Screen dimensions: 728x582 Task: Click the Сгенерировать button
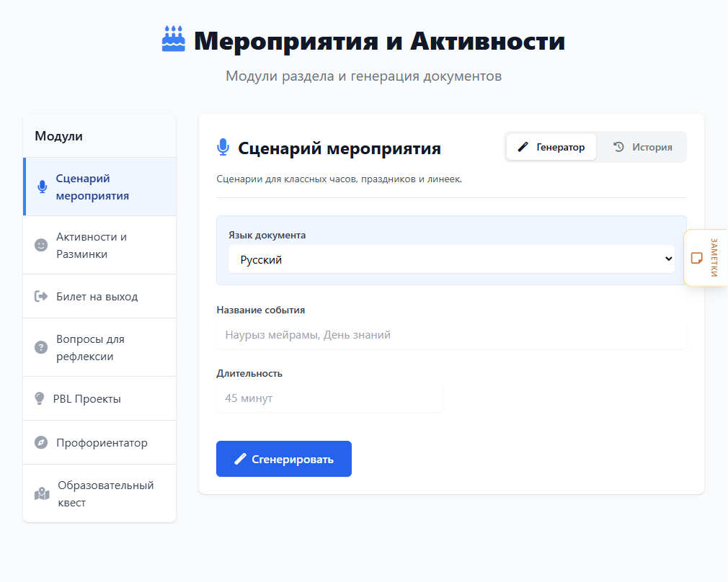point(284,459)
